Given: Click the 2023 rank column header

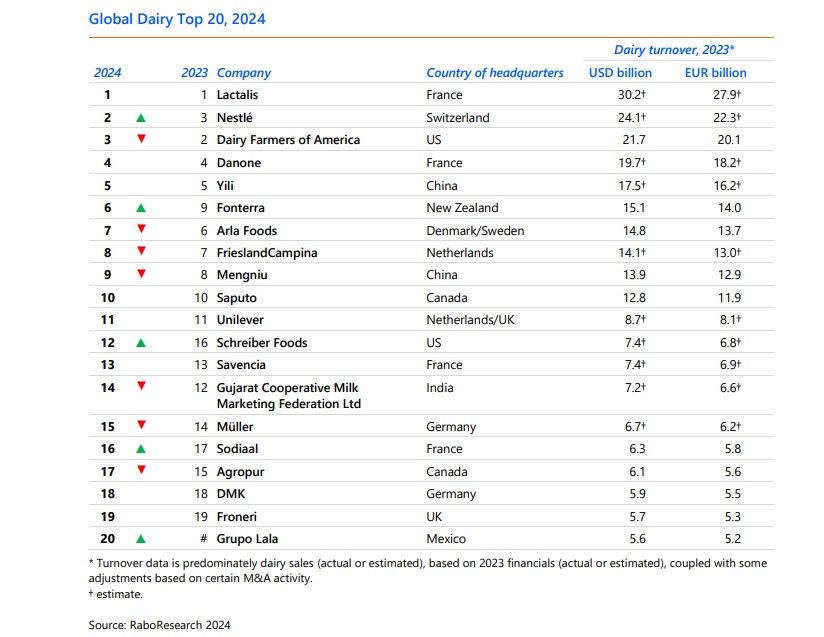Looking at the screenshot, I should tap(194, 73).
